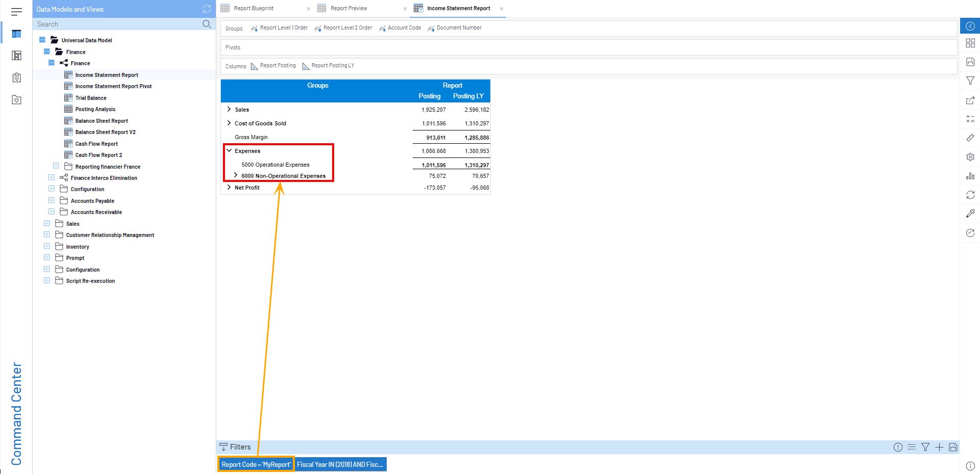The height and width of the screenshot is (474, 980).
Task: Select the eyedropper icon in right sidebar
Action: [x=970, y=214]
